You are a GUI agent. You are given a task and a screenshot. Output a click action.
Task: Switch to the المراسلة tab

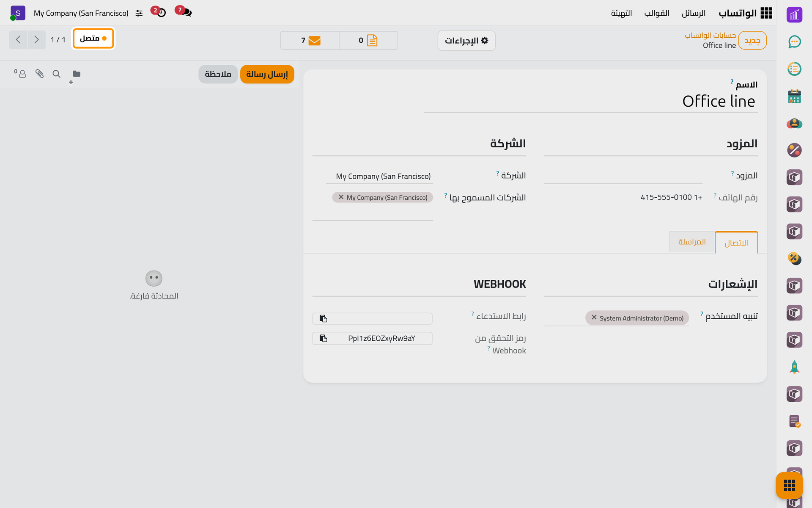coord(691,242)
